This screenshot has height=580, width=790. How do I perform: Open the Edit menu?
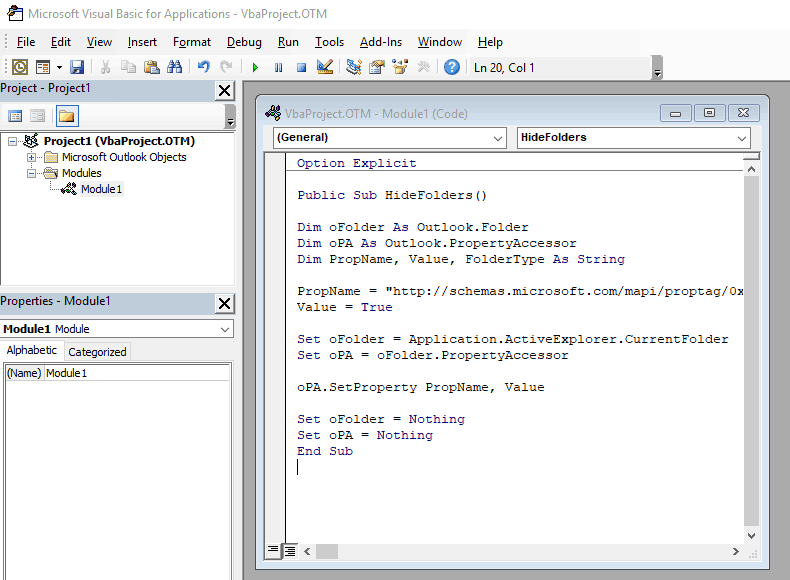(60, 42)
